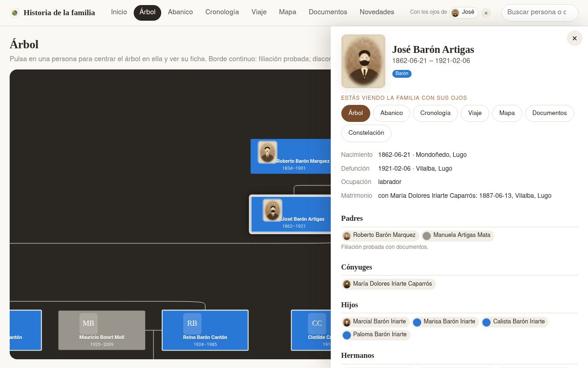The width and height of the screenshot is (588, 368).
Task: Select the MB initials avatar of Mauricio Bonet
Action: [x=88, y=323]
